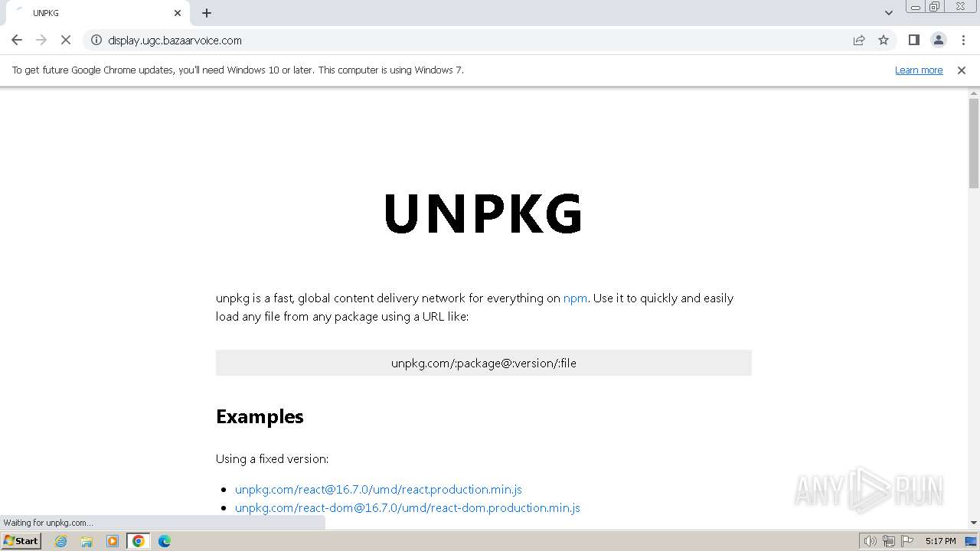Image resolution: width=980 pixels, height=551 pixels.
Task: Click the 5:17 PM clock
Action: click(940, 541)
